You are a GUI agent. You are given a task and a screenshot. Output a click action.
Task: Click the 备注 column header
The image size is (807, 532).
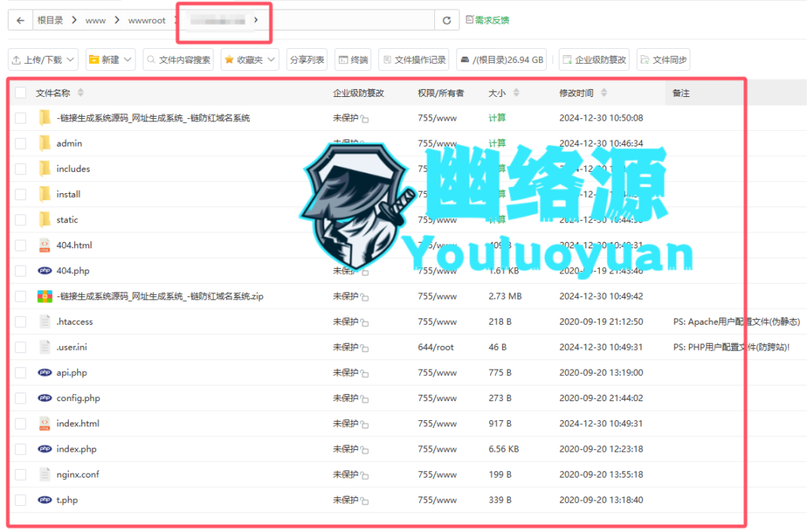tap(680, 93)
